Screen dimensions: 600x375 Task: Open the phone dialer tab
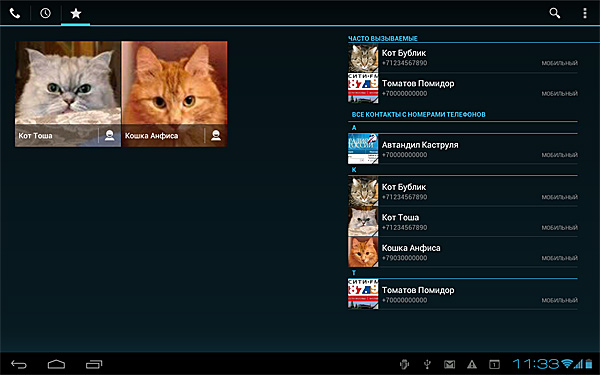tap(15, 13)
